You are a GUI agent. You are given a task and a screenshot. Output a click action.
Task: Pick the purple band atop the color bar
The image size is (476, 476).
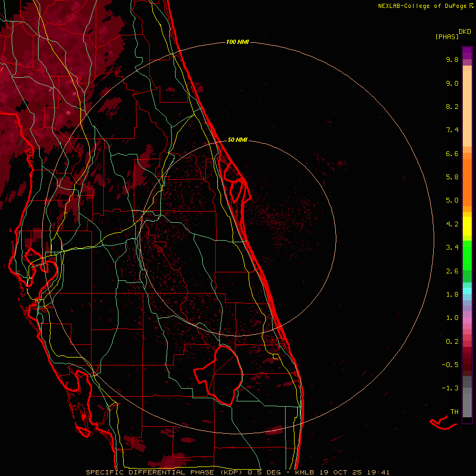(467, 53)
